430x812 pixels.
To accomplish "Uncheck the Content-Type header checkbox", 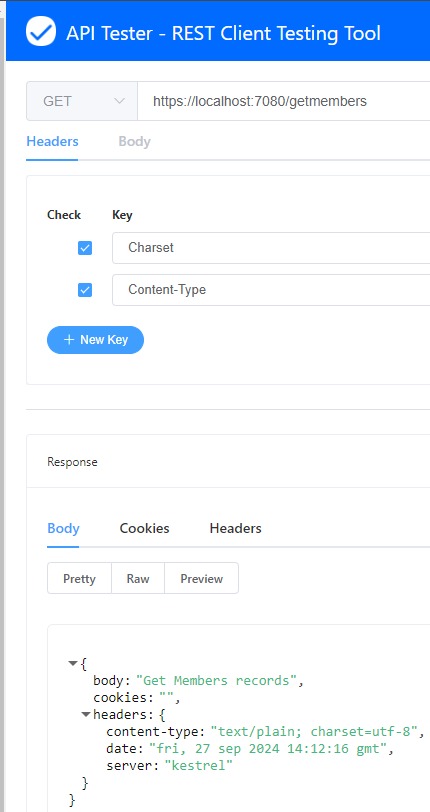I will 85,291.
